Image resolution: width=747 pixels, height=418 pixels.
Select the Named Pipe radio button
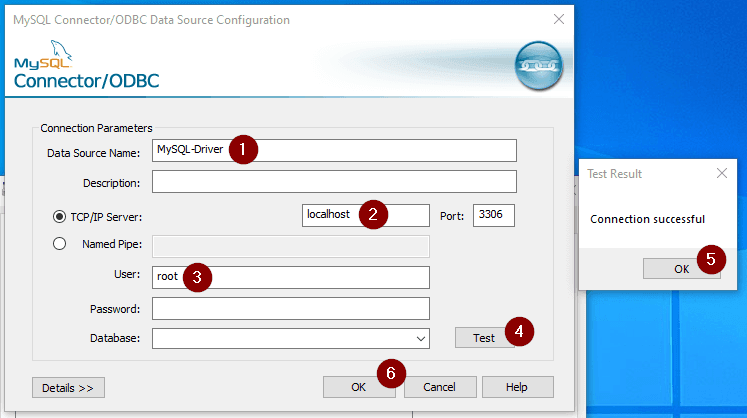(59, 243)
